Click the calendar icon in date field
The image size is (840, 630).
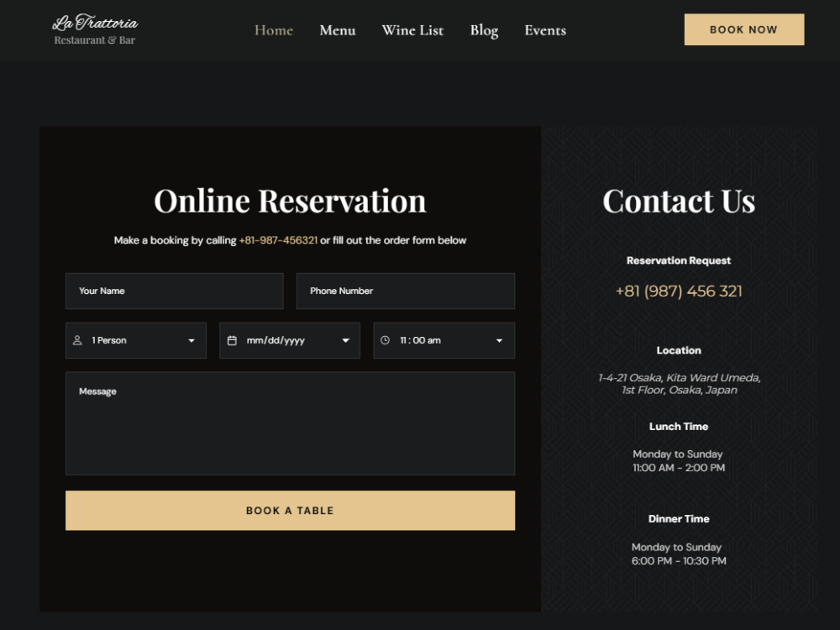point(232,340)
